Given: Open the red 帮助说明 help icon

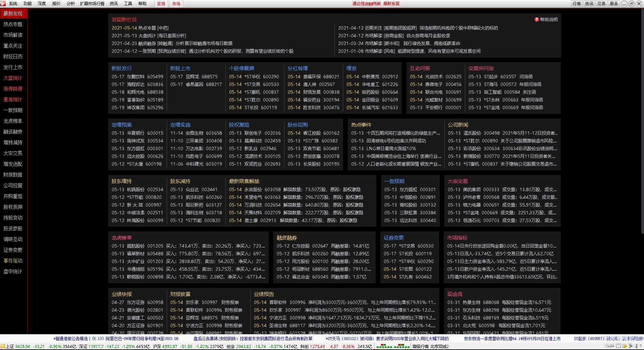Looking at the screenshot, I should point(536,19).
